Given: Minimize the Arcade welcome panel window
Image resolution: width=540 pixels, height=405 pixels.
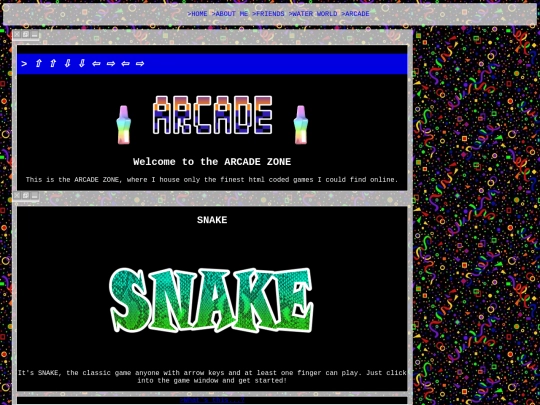Looking at the screenshot, I should point(34,34).
